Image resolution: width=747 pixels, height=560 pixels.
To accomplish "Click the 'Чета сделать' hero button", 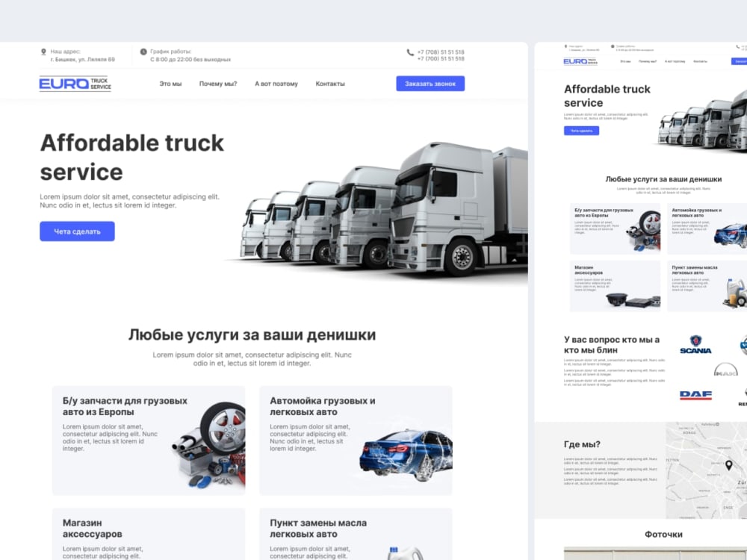I will [x=77, y=231].
